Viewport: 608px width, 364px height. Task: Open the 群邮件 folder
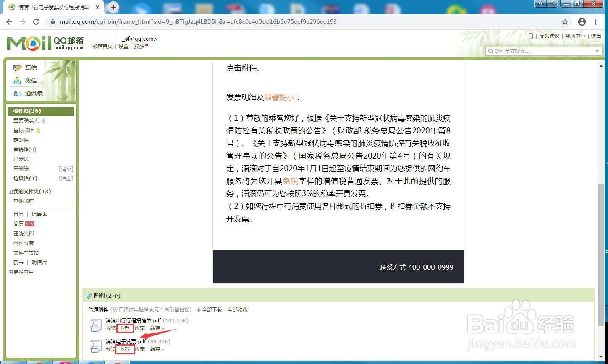click(21, 140)
